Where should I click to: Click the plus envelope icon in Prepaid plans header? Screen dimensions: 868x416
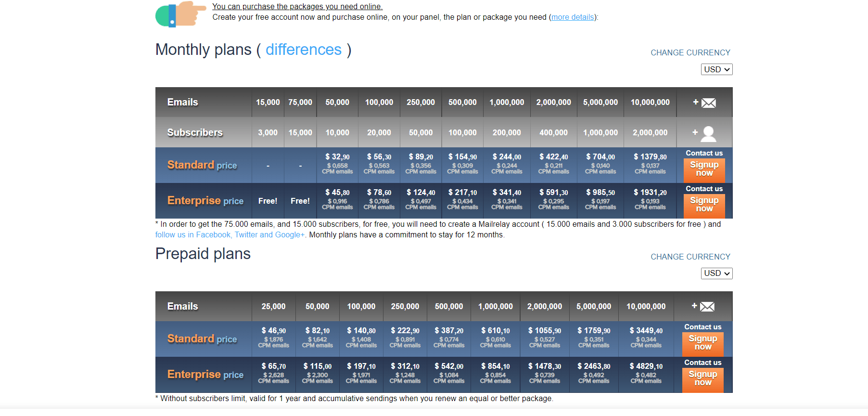[x=703, y=306]
